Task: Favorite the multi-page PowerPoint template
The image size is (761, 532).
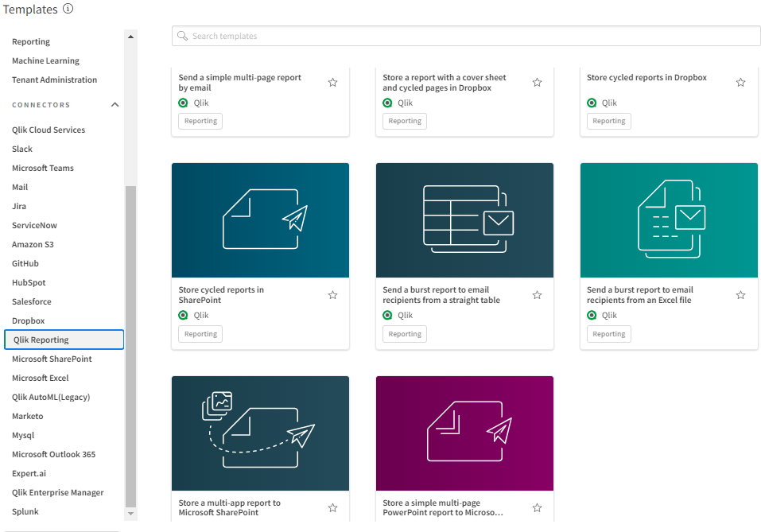Action: (537, 507)
